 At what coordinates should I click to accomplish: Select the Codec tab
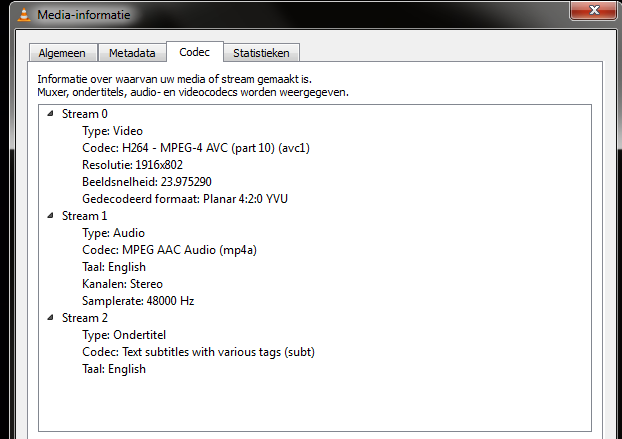point(194,52)
